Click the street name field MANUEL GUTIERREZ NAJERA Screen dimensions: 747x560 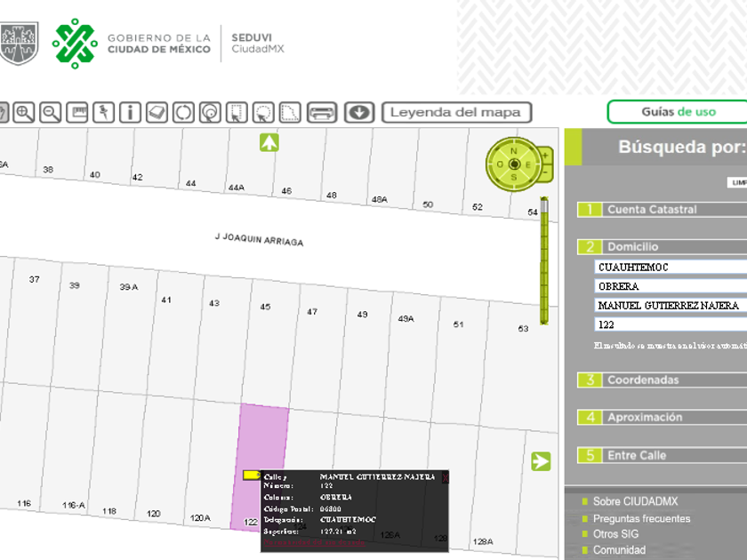click(x=670, y=305)
